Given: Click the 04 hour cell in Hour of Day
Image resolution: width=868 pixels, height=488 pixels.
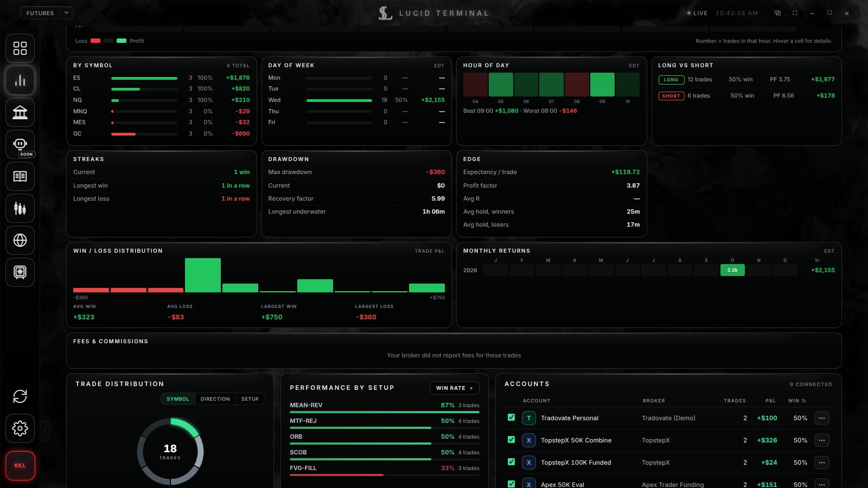Looking at the screenshot, I should point(475,85).
